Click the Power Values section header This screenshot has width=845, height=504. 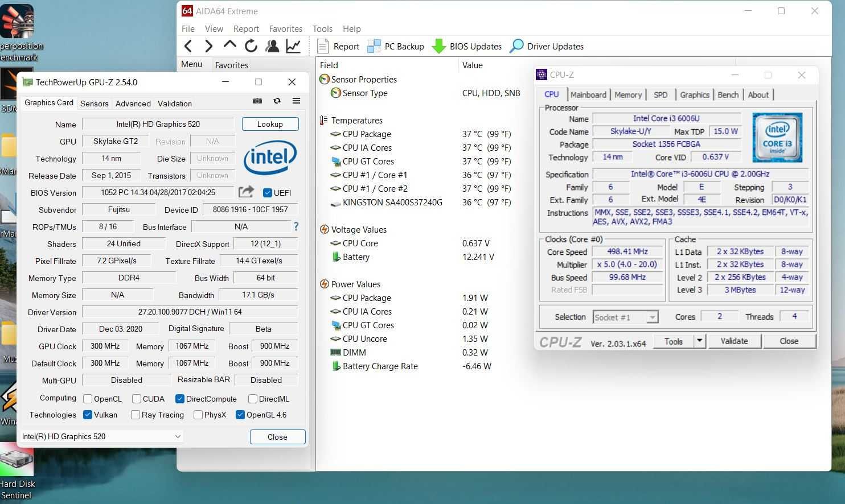click(x=350, y=284)
